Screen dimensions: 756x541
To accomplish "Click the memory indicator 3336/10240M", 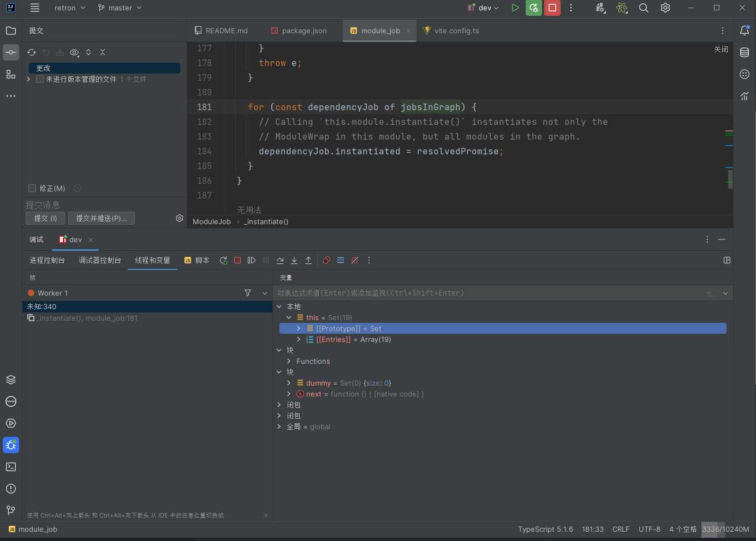I will coord(725,529).
